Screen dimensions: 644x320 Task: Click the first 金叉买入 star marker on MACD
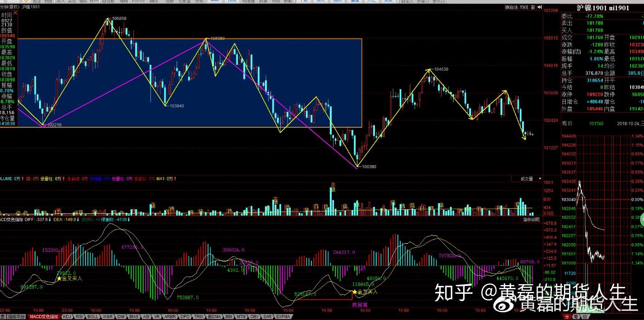[x=59, y=278]
